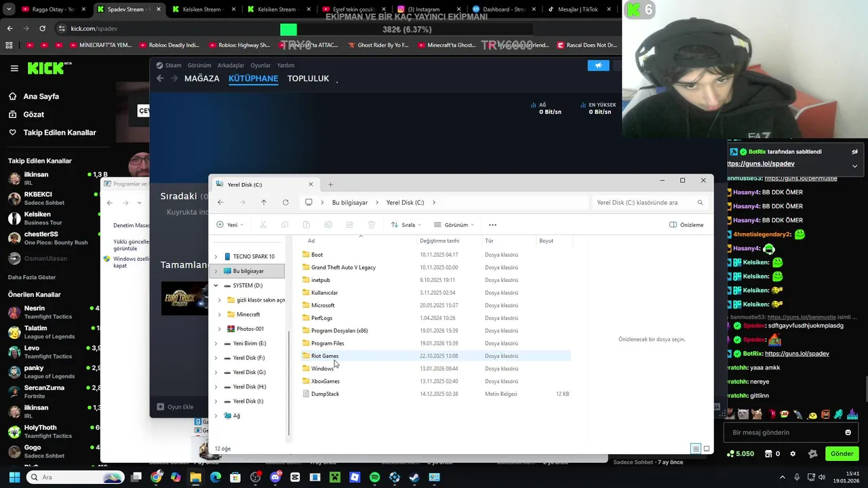Select Bu bilgisayar in navigation pane
The height and width of the screenshot is (488, 868).
tap(248, 271)
